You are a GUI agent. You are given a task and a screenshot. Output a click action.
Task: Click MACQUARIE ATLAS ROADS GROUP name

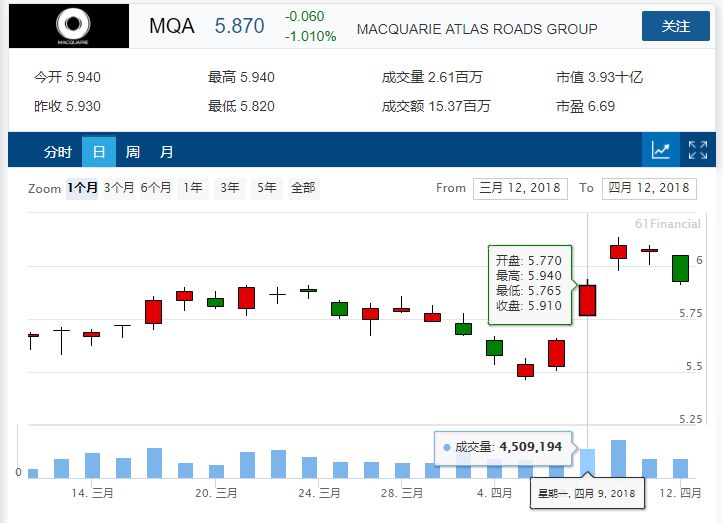477,29
